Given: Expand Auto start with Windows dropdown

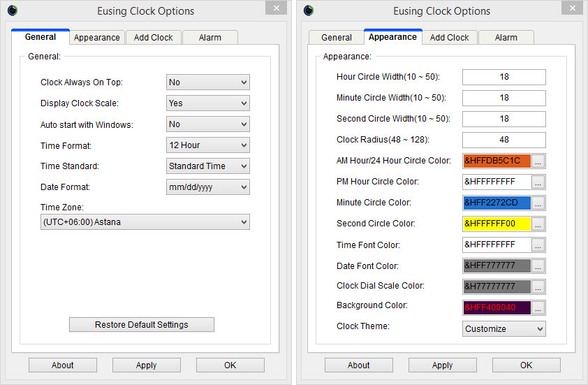Looking at the screenshot, I should pos(207,124).
